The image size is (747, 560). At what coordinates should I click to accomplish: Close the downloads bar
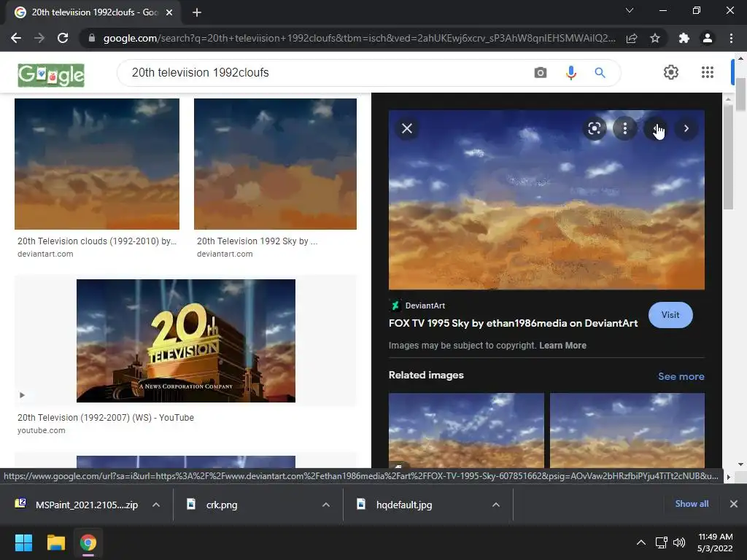pos(734,504)
